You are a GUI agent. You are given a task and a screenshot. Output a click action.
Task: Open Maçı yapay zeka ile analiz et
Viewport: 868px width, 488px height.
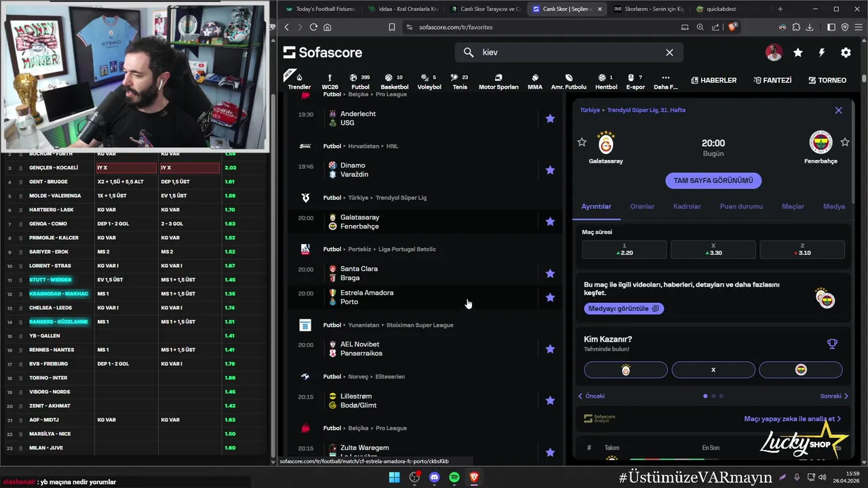tap(792, 419)
